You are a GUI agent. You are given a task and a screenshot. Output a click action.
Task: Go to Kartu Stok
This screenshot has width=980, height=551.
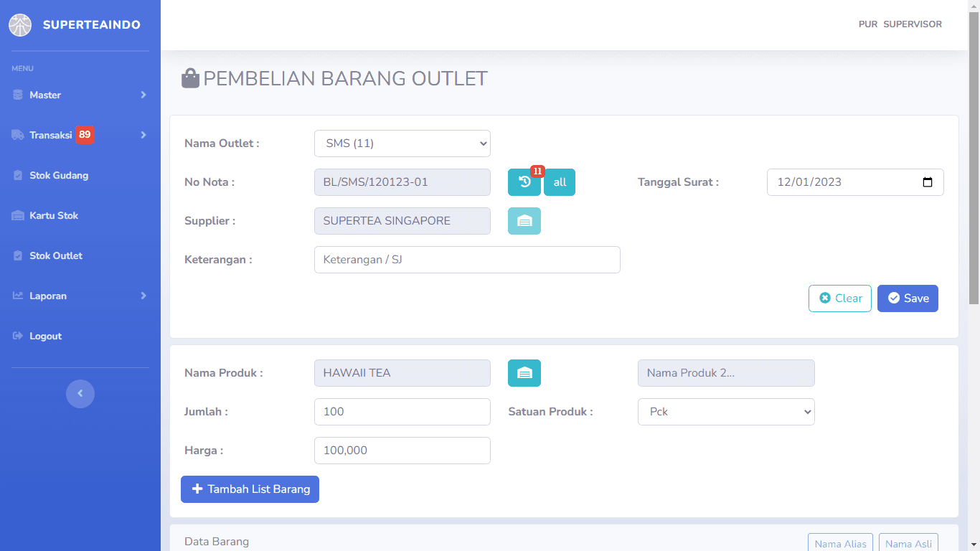(x=54, y=215)
